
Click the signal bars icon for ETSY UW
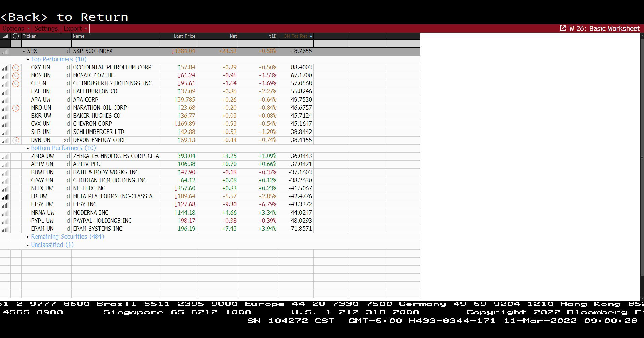point(5,205)
